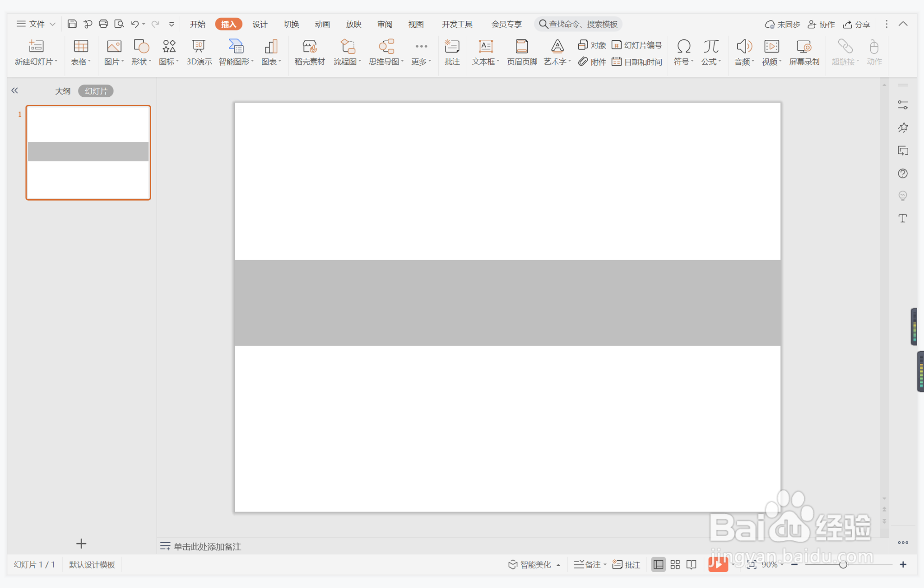
Task: Click the 3D演示 presentation icon
Action: pyautogui.click(x=199, y=52)
